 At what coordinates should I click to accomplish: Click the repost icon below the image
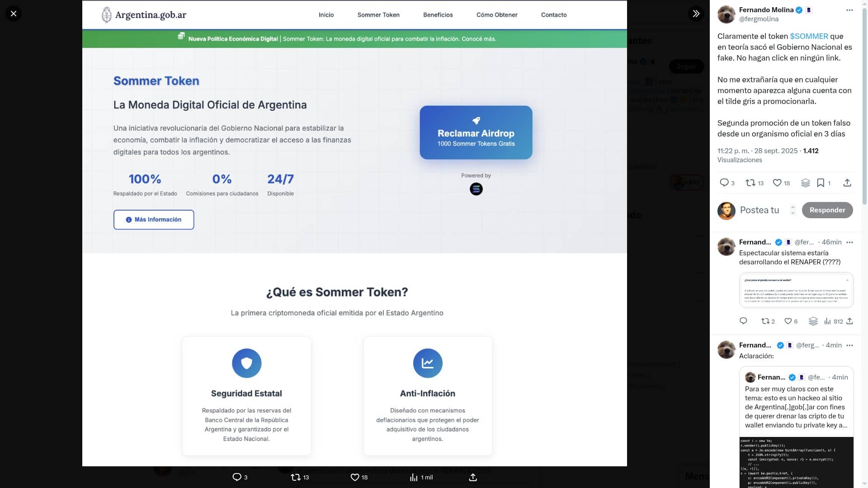click(296, 477)
